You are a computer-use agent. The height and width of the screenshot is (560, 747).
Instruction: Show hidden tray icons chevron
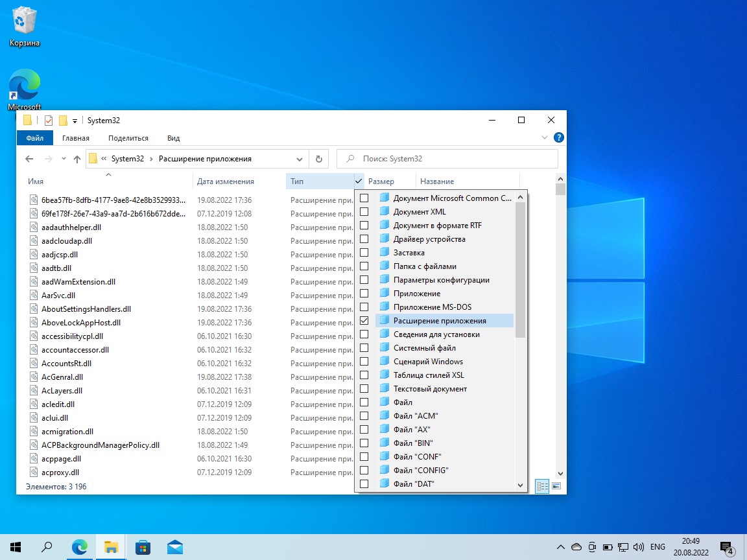click(561, 547)
